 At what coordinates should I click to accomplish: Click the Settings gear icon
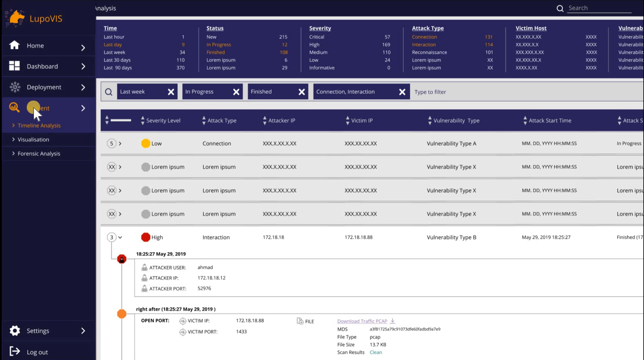point(15,331)
